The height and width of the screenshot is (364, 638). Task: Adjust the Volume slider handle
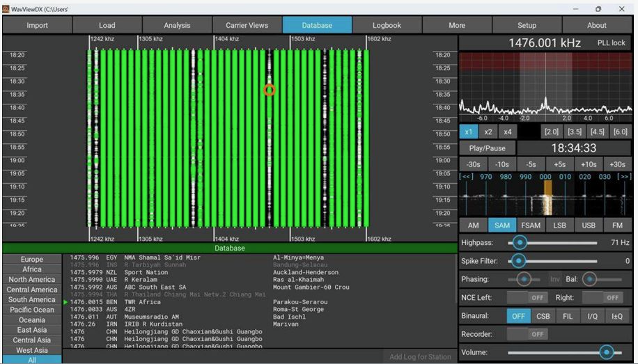[x=606, y=352]
